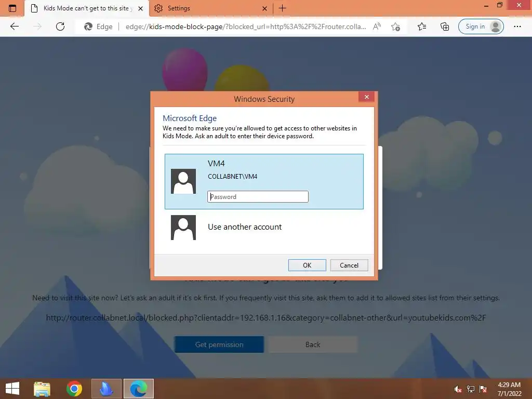Click the network tray icon

(x=471, y=390)
